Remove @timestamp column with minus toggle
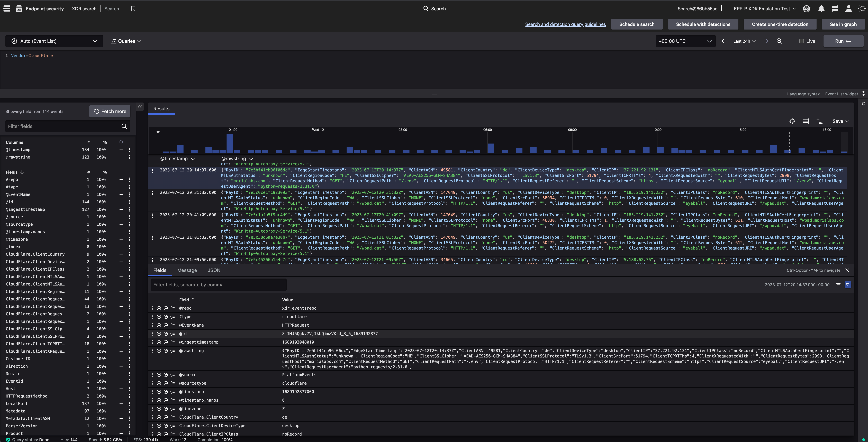 pos(121,150)
